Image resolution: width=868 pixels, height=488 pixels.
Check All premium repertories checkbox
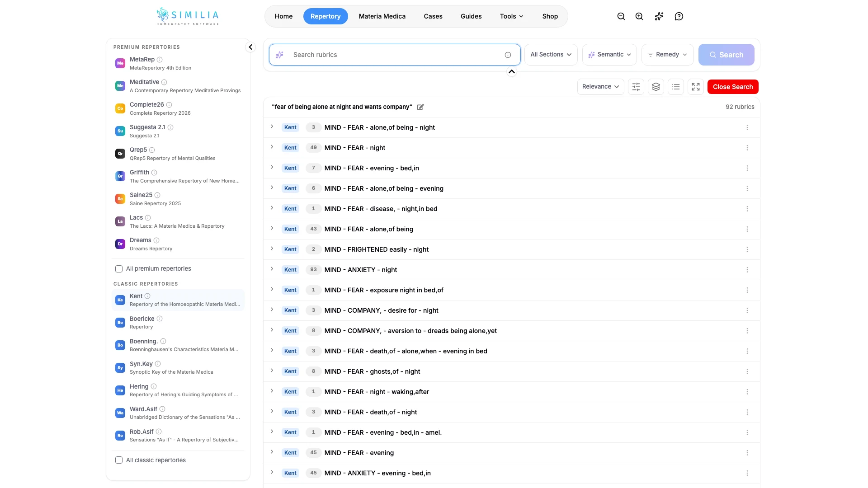[119, 269]
